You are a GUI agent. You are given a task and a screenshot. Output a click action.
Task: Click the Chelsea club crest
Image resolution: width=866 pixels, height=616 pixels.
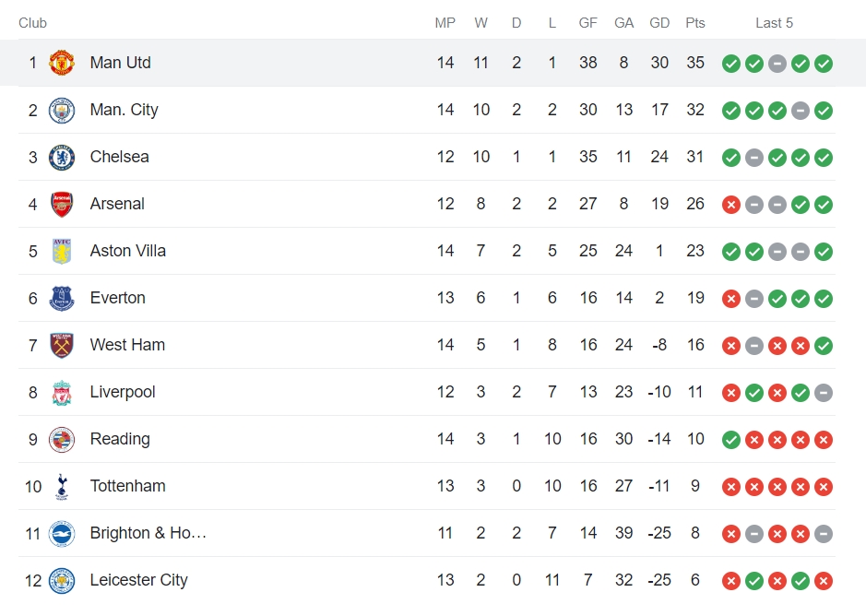tap(62, 157)
